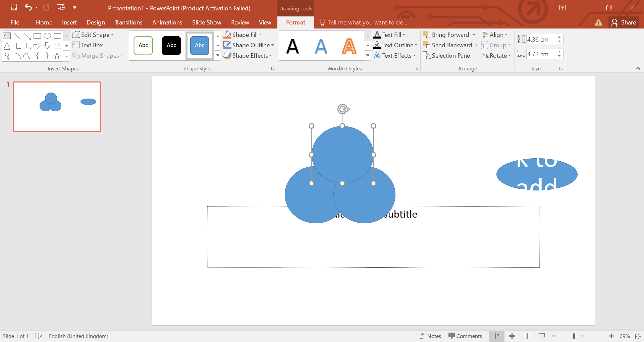The image size is (644, 342).
Task: Open the Rotate dropdown
Action: tap(496, 55)
